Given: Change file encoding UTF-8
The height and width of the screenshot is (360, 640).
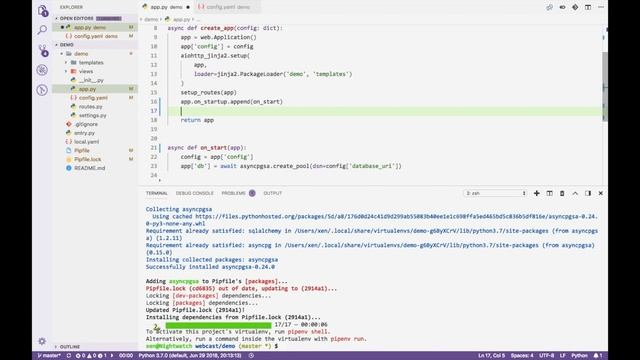Looking at the screenshot, I should (547, 356).
